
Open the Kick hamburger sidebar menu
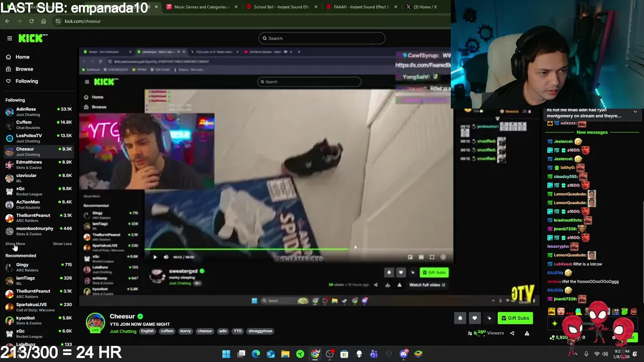[10, 38]
